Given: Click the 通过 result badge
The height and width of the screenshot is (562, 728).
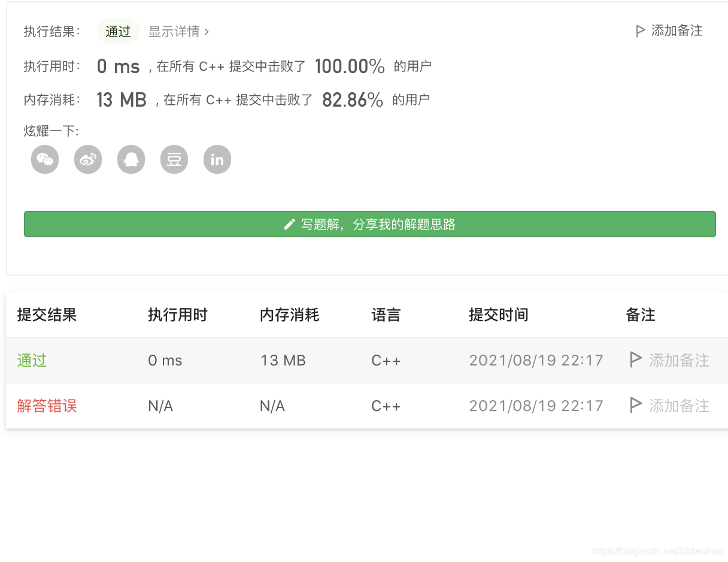Looking at the screenshot, I should (118, 31).
